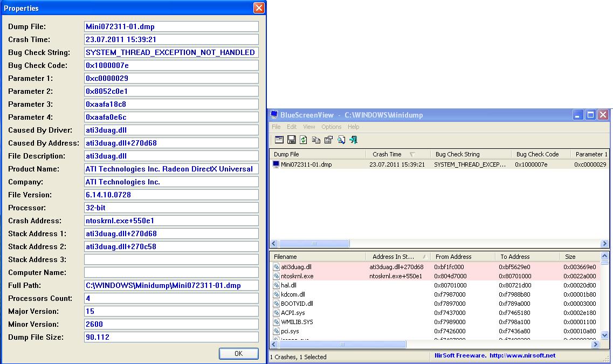Click the empty Computer Name field

point(171,272)
